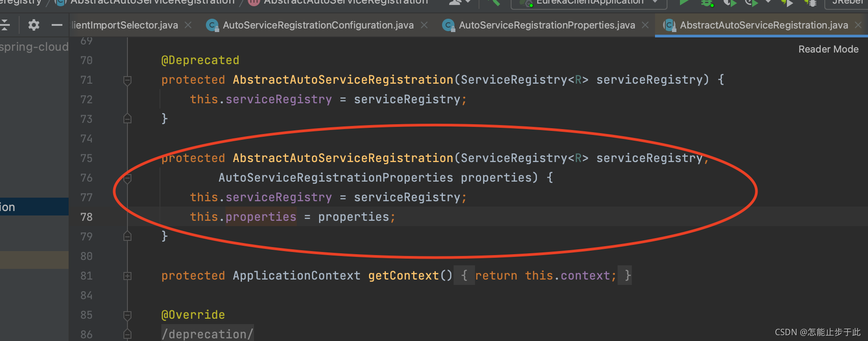Select highlighted project tree item ending in 'ion'
This screenshot has height=341, width=868.
(x=34, y=207)
